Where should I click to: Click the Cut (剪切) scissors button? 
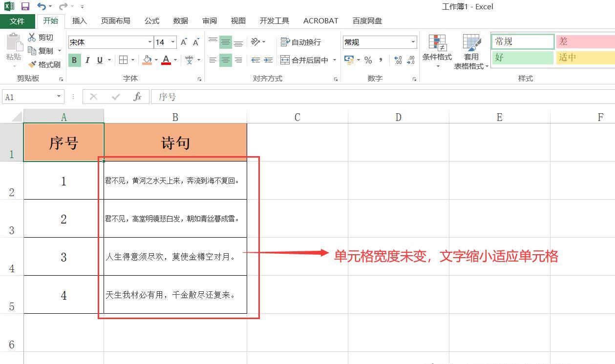click(x=41, y=37)
